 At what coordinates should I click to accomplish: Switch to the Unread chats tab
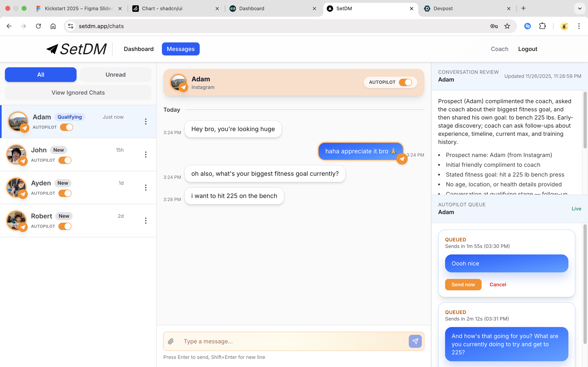pos(115,74)
